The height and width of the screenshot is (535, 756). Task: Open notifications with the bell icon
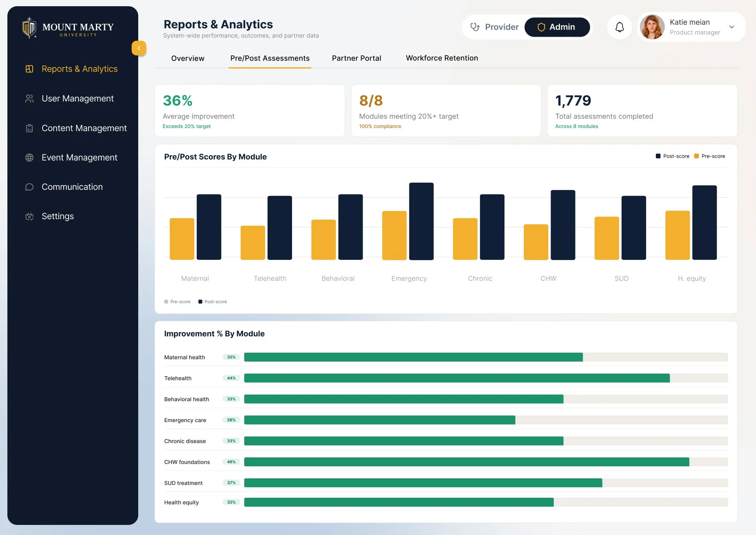point(620,27)
